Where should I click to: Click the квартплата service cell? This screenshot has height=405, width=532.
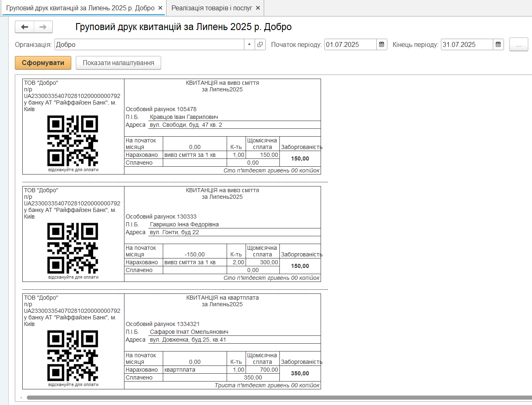tap(195, 370)
